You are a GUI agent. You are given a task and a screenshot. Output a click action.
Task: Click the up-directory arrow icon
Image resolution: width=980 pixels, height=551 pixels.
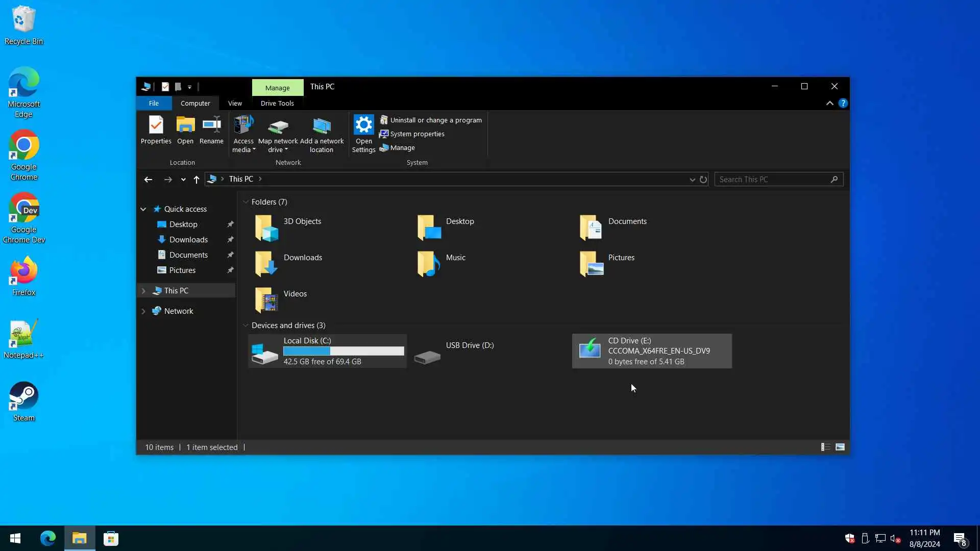point(196,180)
